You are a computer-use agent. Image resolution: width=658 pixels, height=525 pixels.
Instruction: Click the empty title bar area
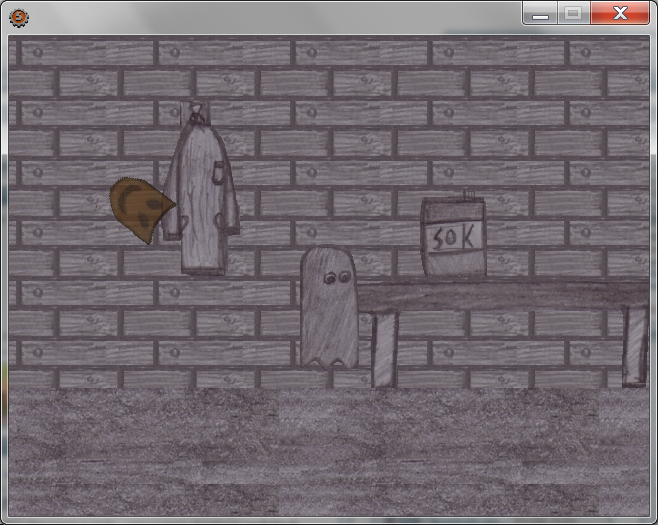coord(270,15)
